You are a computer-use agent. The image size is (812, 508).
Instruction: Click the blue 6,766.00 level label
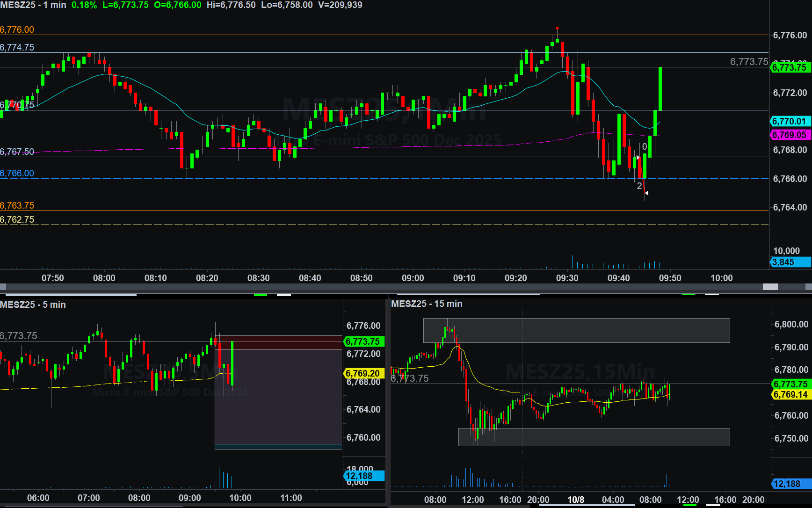(17, 174)
